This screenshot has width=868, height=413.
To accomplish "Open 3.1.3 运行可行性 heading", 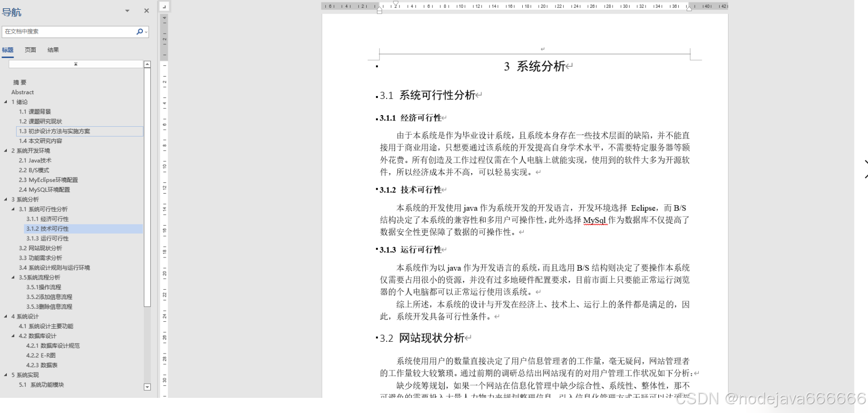I will coord(48,238).
